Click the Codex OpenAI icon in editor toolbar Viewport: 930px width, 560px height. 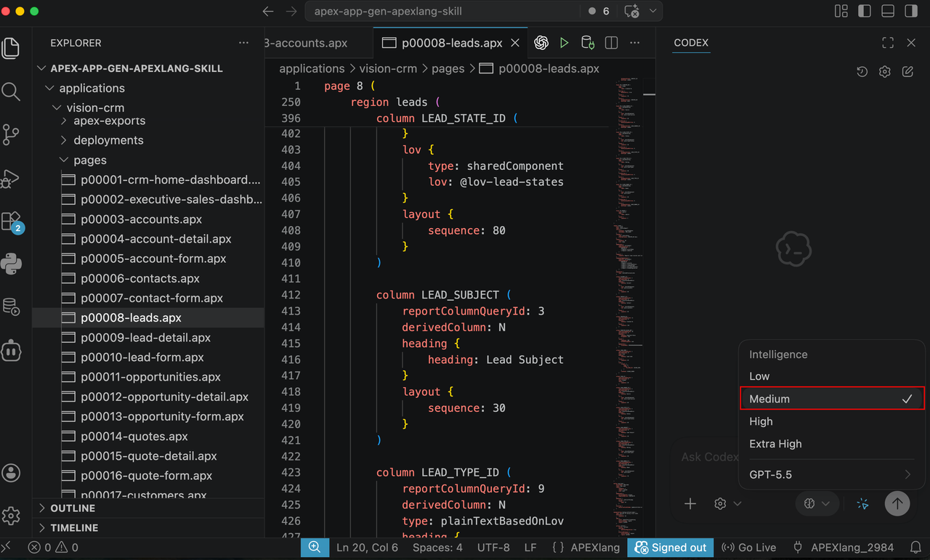pos(541,43)
